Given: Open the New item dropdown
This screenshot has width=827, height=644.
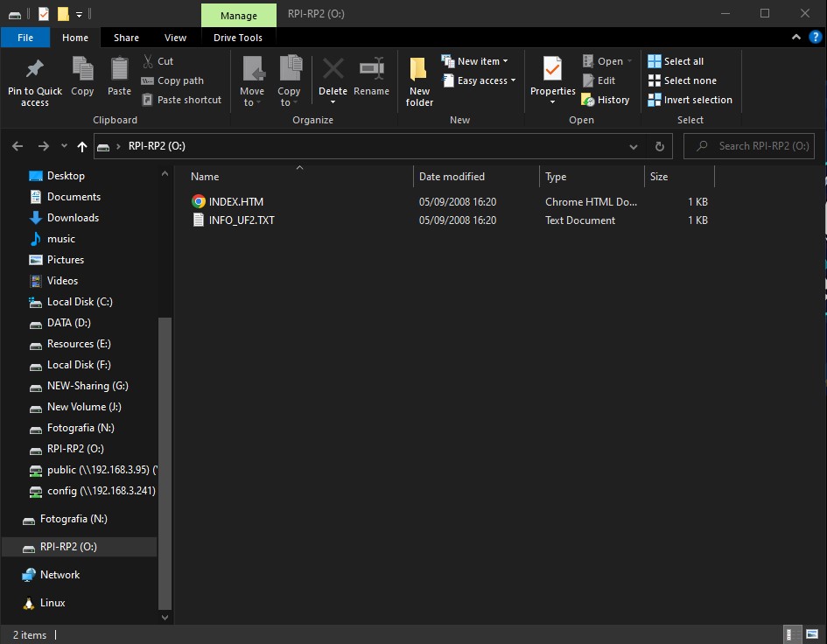Looking at the screenshot, I should click(x=474, y=61).
